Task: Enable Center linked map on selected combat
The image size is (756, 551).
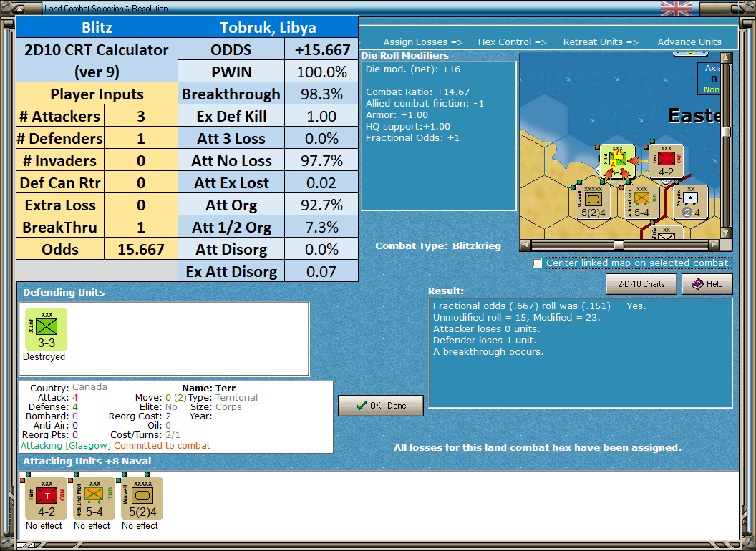Action: pyautogui.click(x=538, y=263)
